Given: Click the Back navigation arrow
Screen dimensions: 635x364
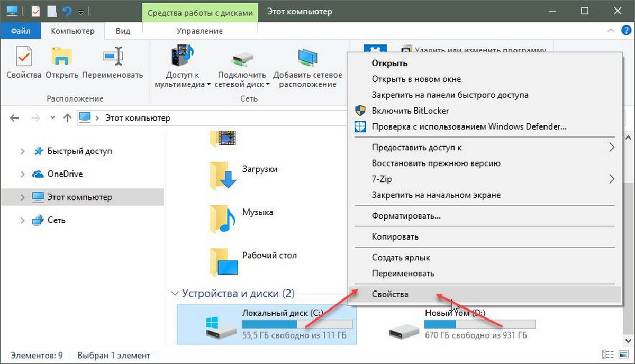Looking at the screenshot, I should tap(14, 118).
